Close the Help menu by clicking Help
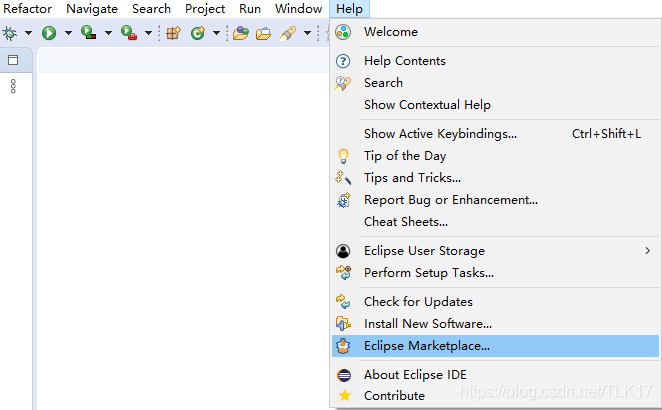Screen dimensions: 662x410 [349, 9]
